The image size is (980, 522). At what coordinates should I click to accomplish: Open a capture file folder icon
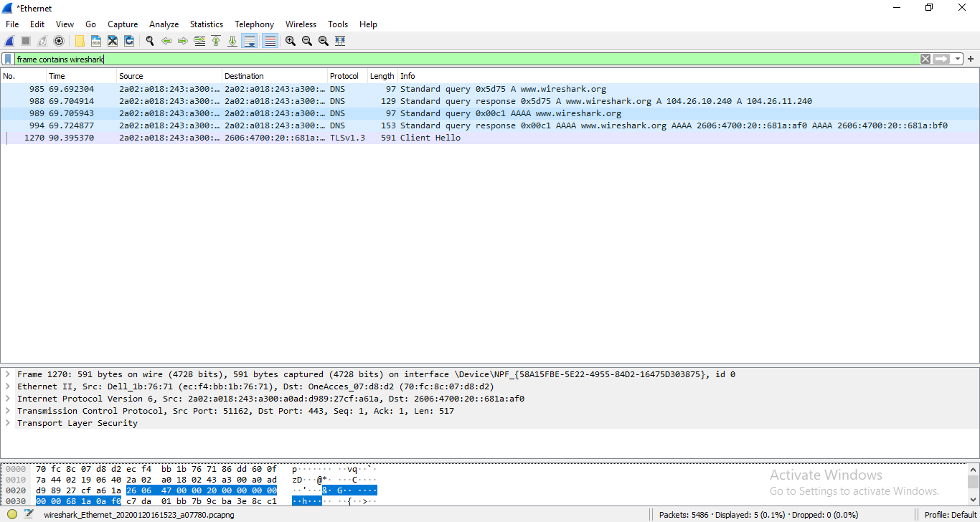[x=80, y=41]
